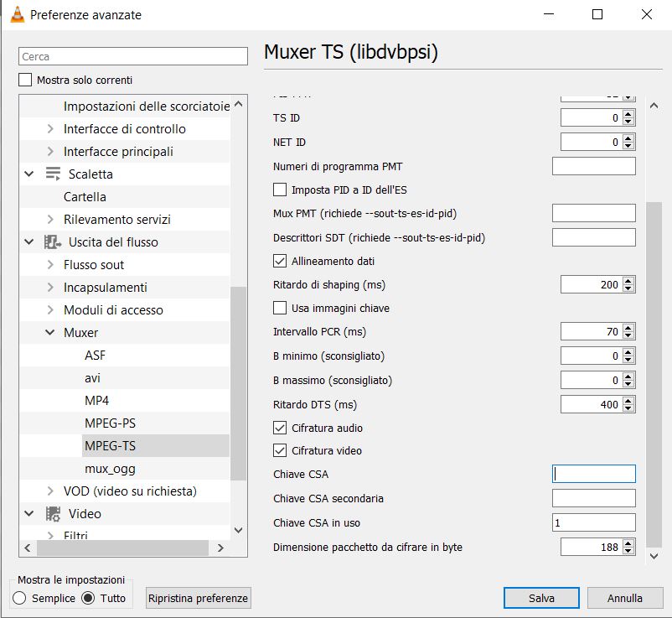Click tree horizontal scrollbar right arrow

click(x=220, y=548)
